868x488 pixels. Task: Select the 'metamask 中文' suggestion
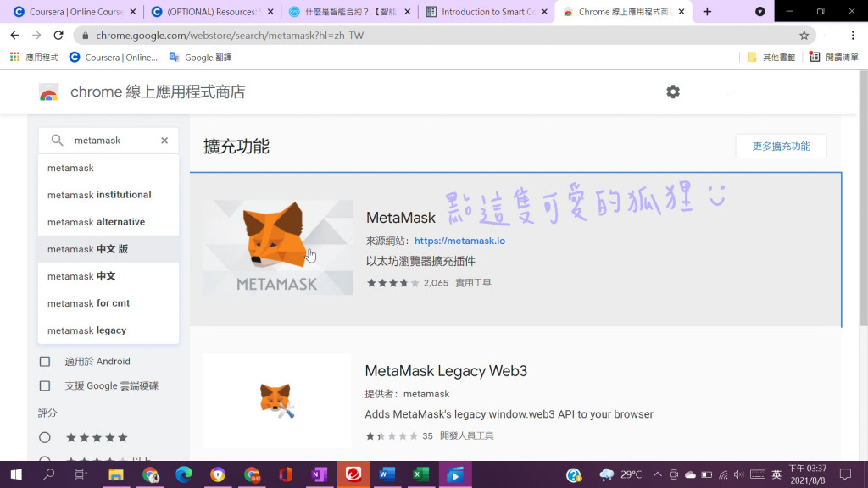click(x=108, y=276)
